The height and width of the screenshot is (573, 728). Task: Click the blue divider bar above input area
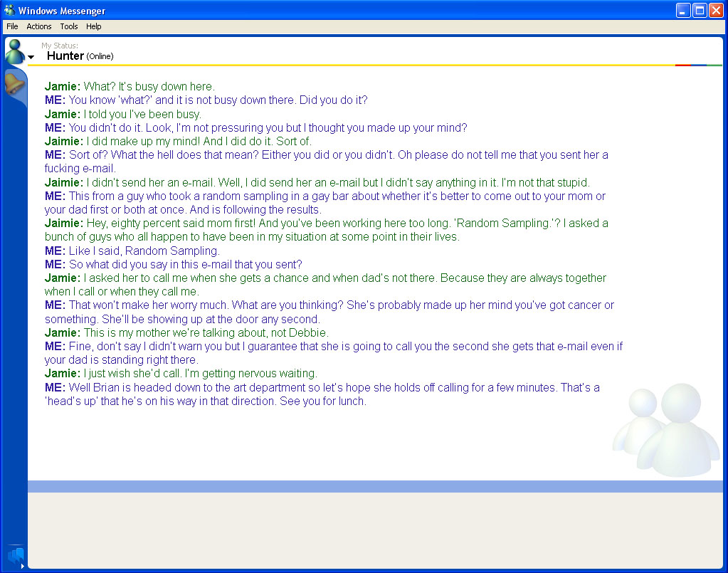[375, 486]
